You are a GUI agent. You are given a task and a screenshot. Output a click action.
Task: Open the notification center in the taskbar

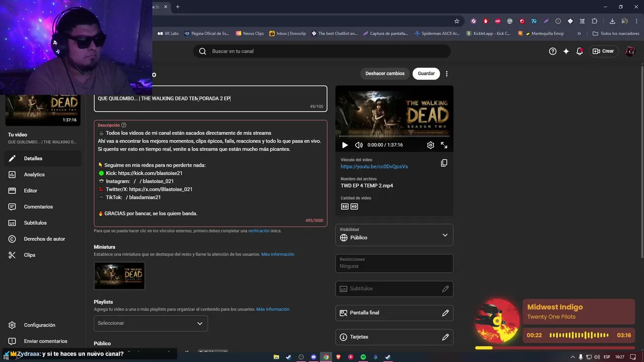tap(633, 357)
